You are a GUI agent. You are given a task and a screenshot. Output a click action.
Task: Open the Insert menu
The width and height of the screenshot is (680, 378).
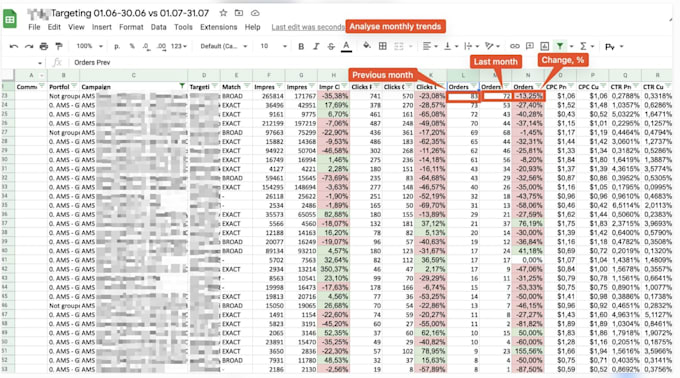(101, 27)
